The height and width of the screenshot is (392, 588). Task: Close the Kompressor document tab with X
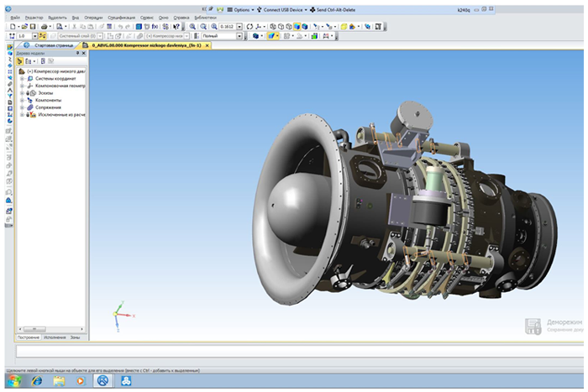pyautogui.click(x=207, y=45)
